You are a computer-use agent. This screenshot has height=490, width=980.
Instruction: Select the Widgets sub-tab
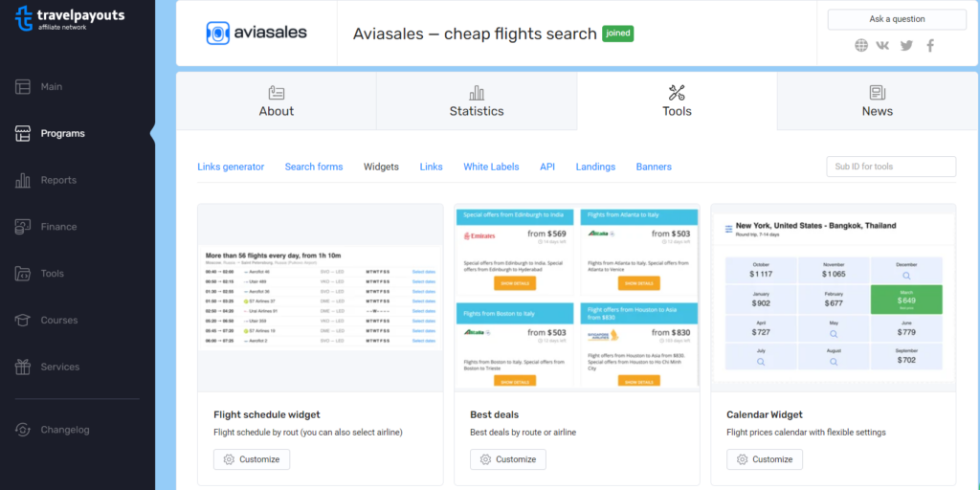(381, 167)
